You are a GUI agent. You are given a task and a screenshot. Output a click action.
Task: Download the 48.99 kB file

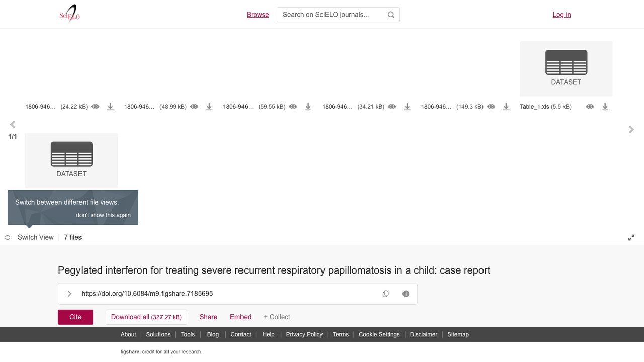pos(209,107)
